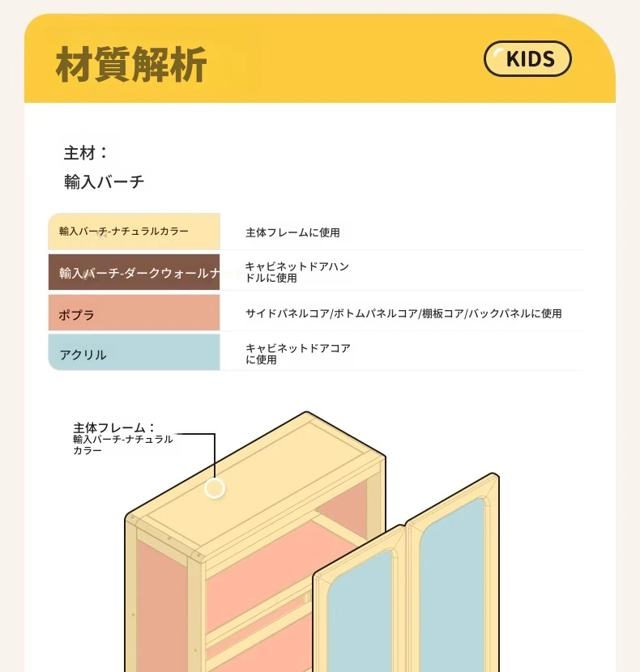640x672 pixels.
Task: Click the 輸入バーチ main material text
Action: click(105, 181)
